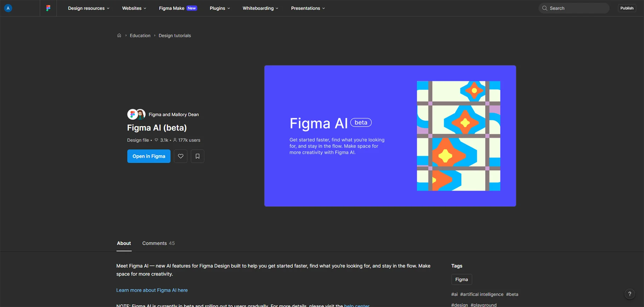Switch to the About tab

pyautogui.click(x=124, y=243)
